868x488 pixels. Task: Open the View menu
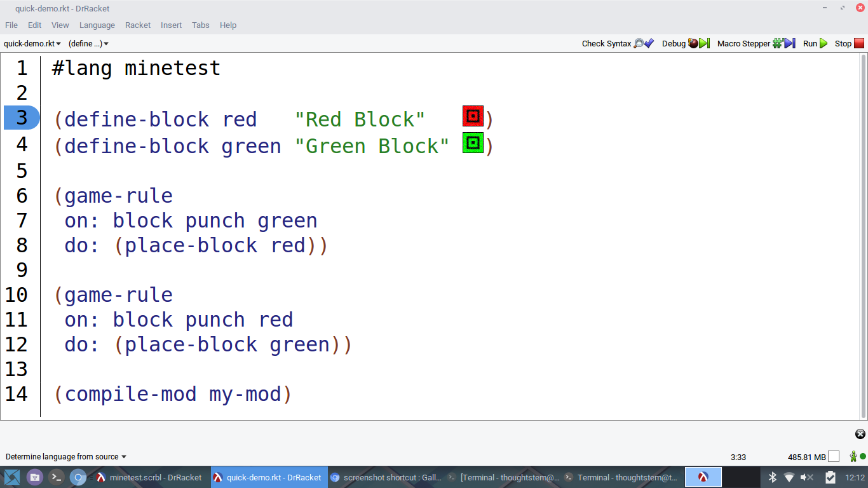tap(60, 25)
